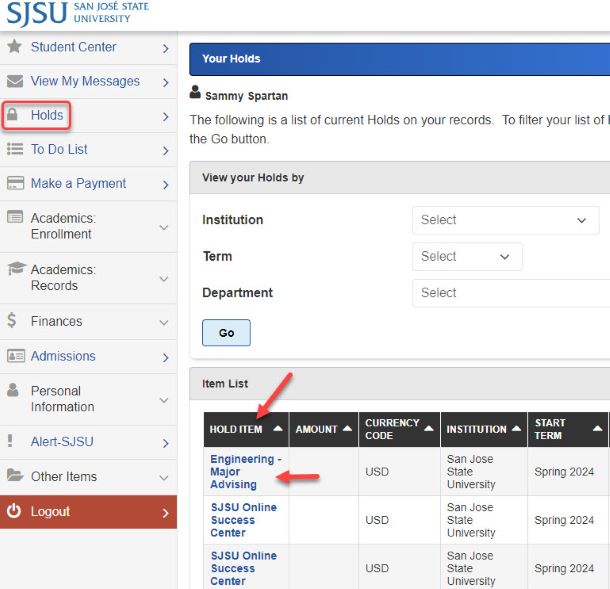The image size is (610, 589).
Task: Click the power icon beside Logout
Action: pos(14,511)
